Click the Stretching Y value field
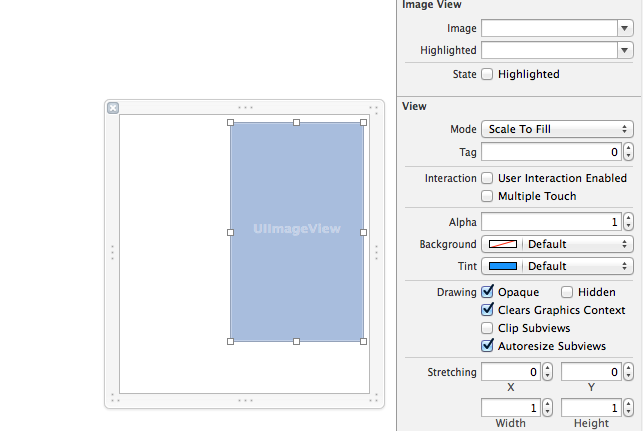Image resolution: width=643 pixels, height=431 pixels. click(x=591, y=372)
